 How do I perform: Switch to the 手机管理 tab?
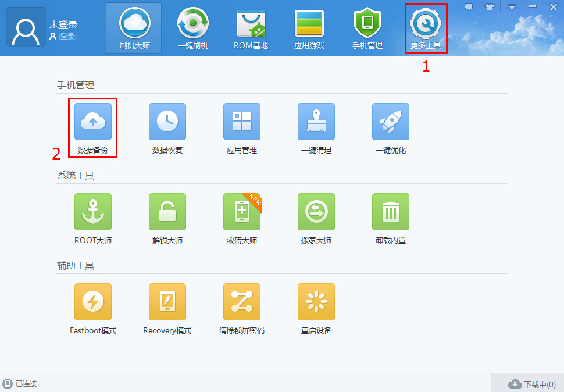(367, 26)
